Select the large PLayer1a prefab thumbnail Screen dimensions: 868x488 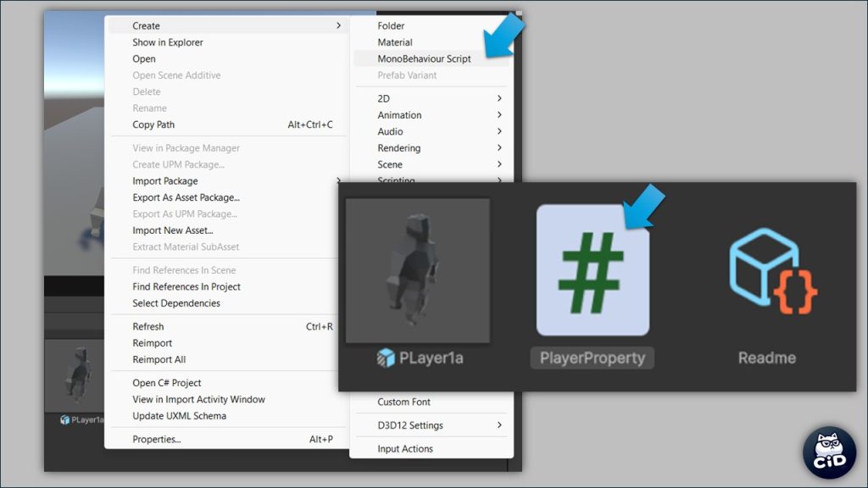418,270
